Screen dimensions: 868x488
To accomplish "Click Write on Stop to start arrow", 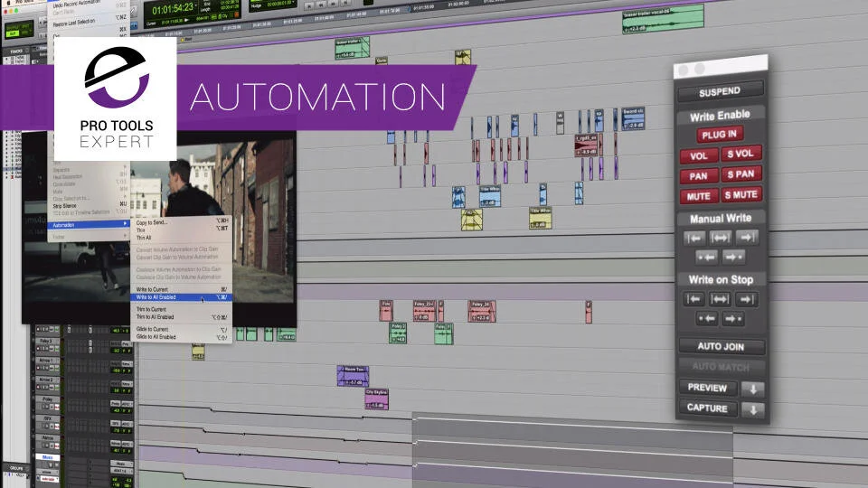I will click(x=693, y=299).
